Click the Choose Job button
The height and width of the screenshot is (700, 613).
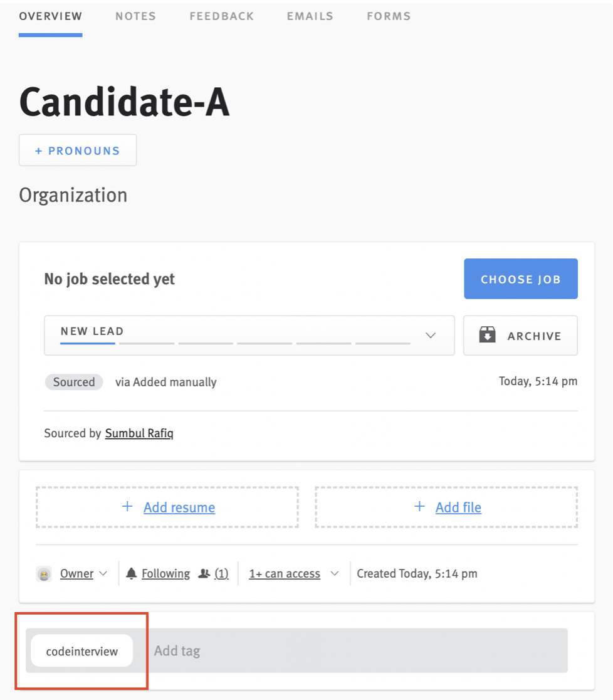521,278
